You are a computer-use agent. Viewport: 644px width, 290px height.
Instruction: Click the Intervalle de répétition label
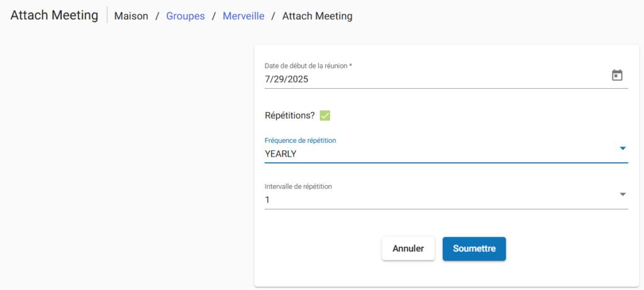pyautogui.click(x=298, y=186)
